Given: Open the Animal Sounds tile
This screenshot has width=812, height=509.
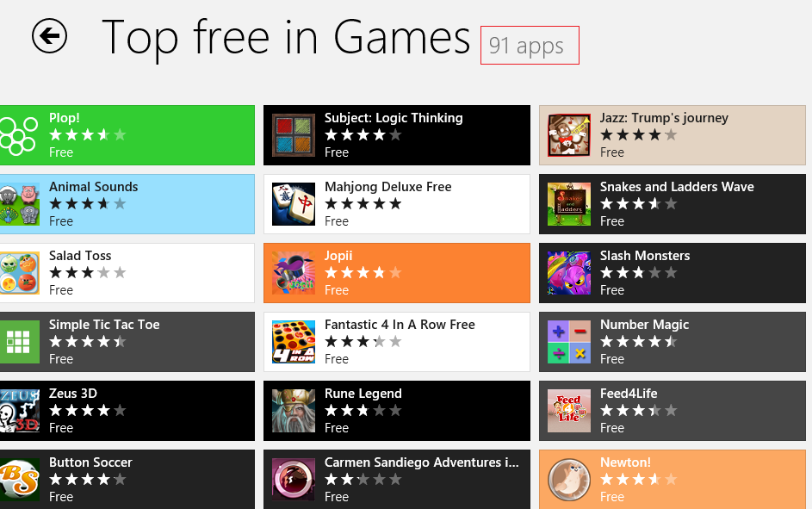Looking at the screenshot, I should 127,204.
